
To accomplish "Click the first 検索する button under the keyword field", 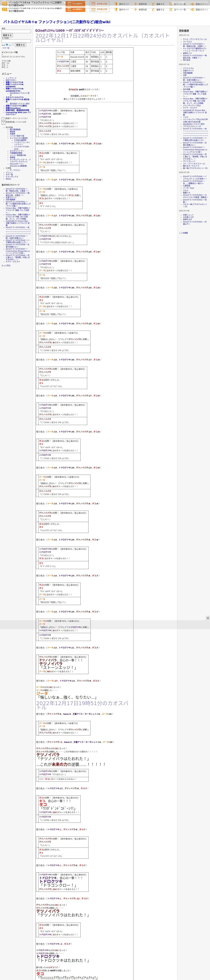I will (7, 35).
